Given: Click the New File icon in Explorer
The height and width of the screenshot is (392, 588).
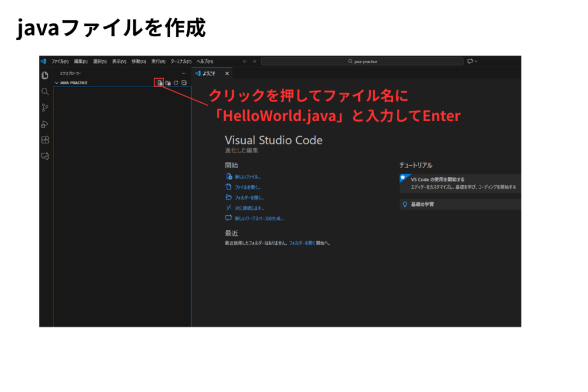Looking at the screenshot, I should tap(160, 83).
